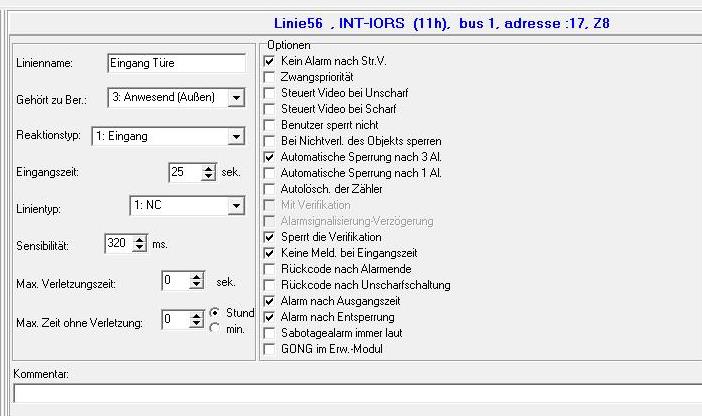
Task: Enable Autolösch. der Zähler option
Action: [270, 189]
